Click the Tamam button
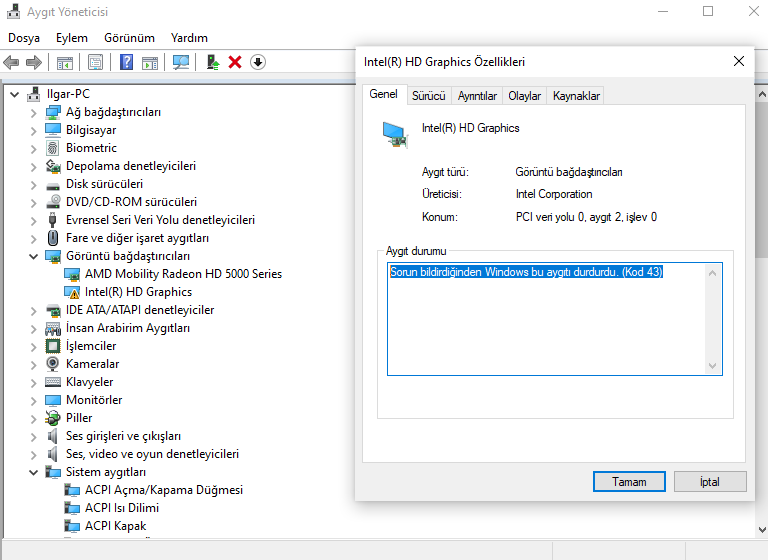The image size is (768, 560). point(629,482)
